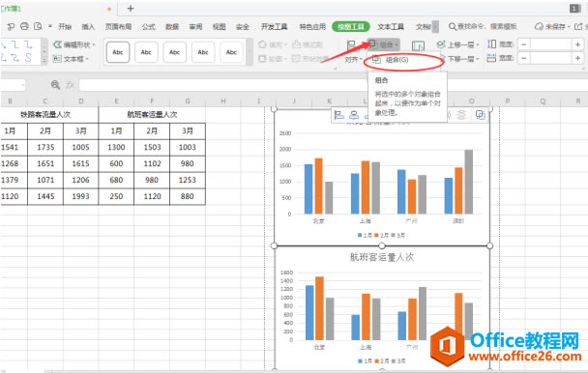Increase width with the plus button
This screenshot has width=588, height=373.
tap(577, 58)
